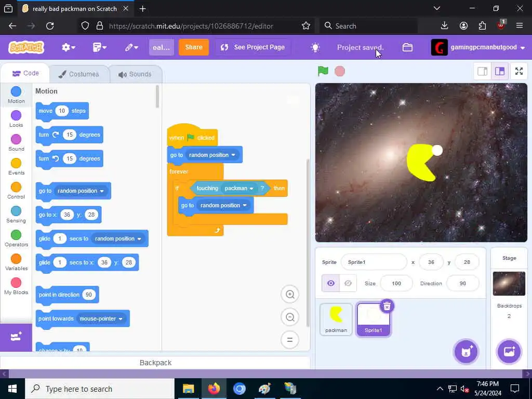Click the Choose a Backdrop button

click(x=509, y=352)
